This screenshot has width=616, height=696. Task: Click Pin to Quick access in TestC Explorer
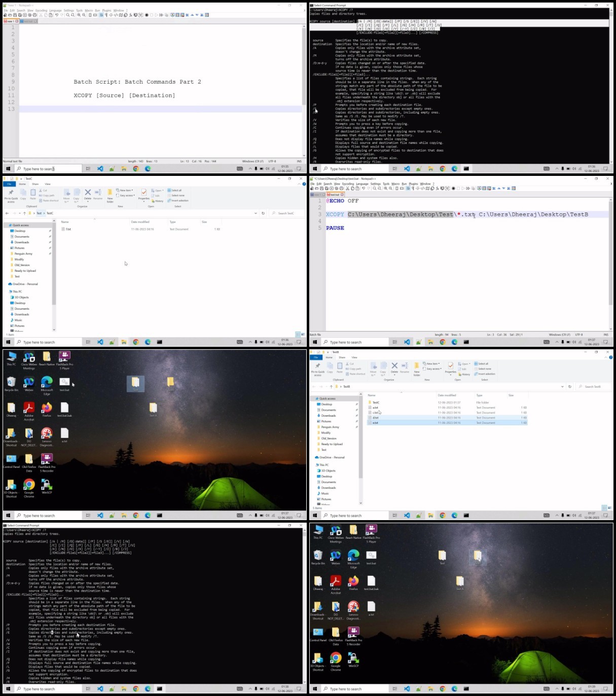[x=11, y=196]
